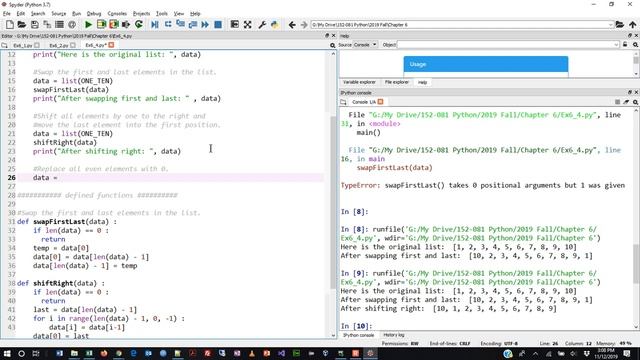Step over current line in debugger

coord(168,24)
